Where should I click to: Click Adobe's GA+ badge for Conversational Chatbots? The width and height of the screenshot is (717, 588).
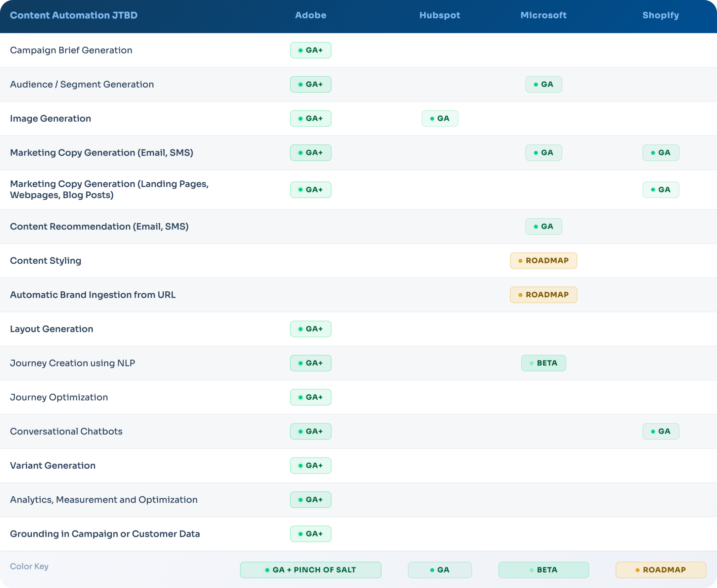click(x=311, y=431)
